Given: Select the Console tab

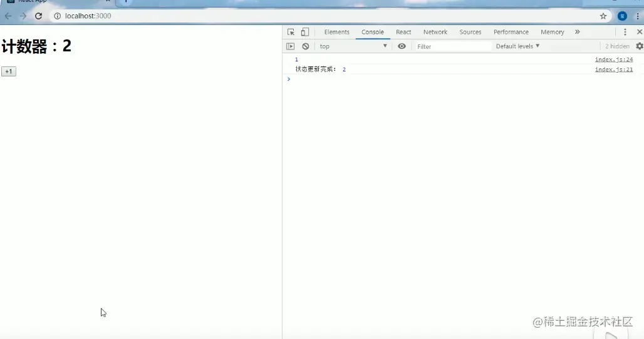Looking at the screenshot, I should [x=373, y=32].
